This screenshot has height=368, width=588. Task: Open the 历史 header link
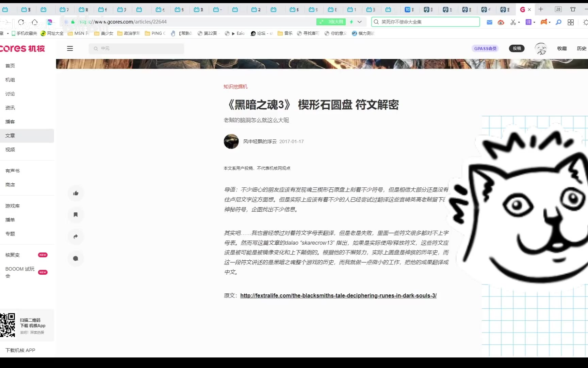click(x=582, y=48)
